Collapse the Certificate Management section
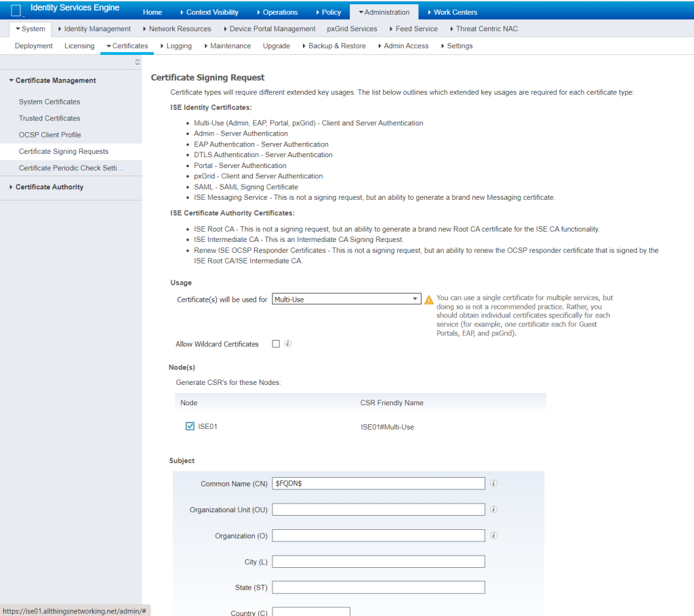 click(x=52, y=81)
